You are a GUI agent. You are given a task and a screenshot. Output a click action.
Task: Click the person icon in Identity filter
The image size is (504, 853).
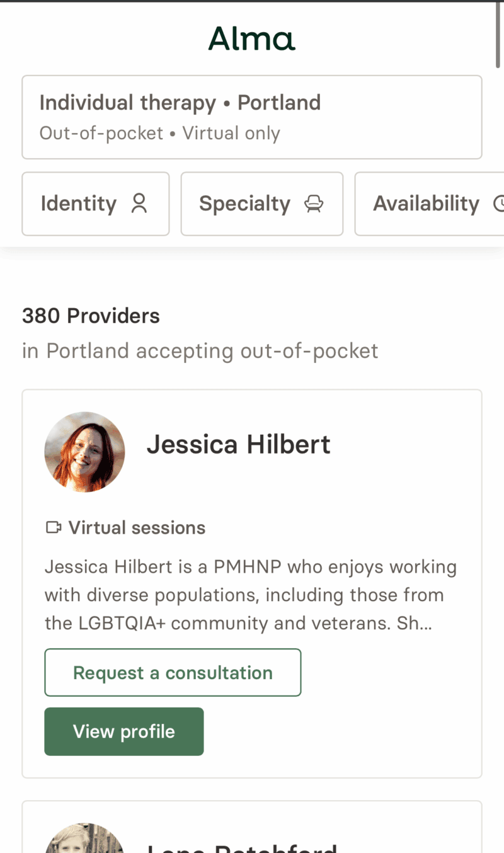[x=139, y=203]
